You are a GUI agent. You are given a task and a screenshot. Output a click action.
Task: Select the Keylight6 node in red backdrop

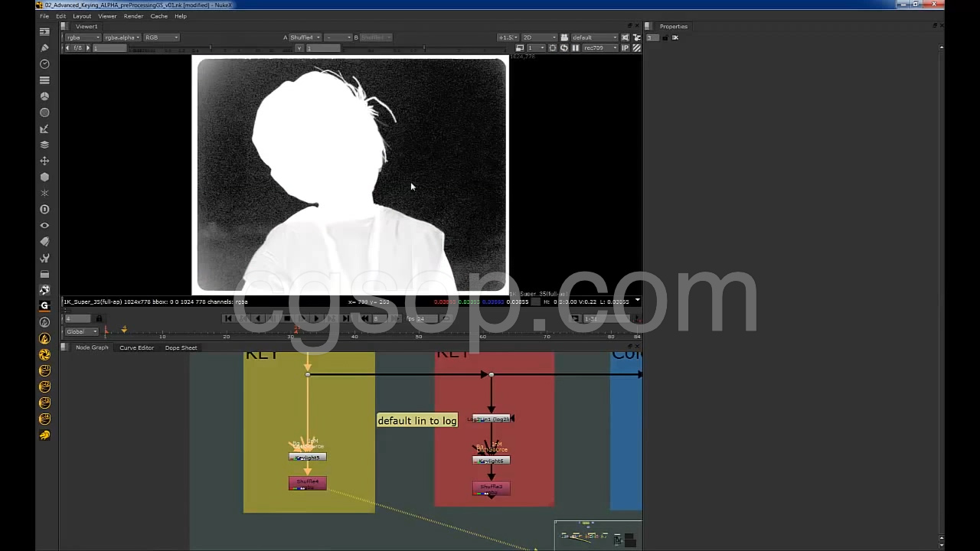tap(491, 461)
